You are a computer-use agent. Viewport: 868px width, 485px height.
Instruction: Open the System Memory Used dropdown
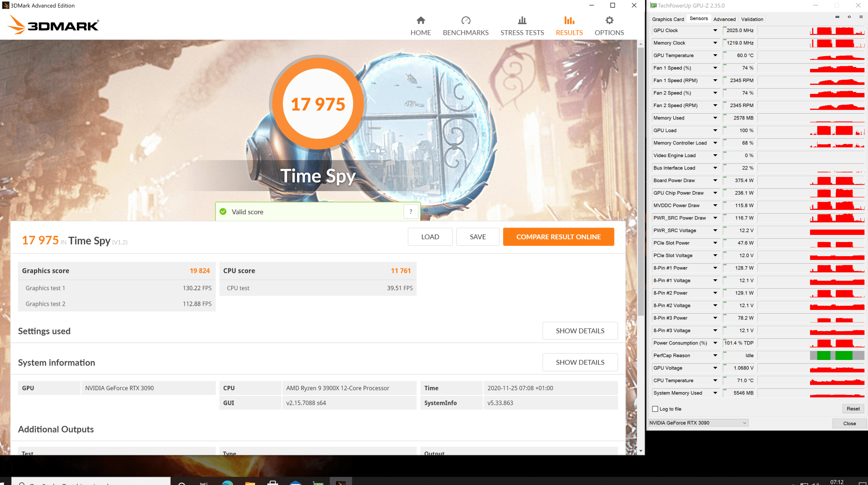click(715, 393)
